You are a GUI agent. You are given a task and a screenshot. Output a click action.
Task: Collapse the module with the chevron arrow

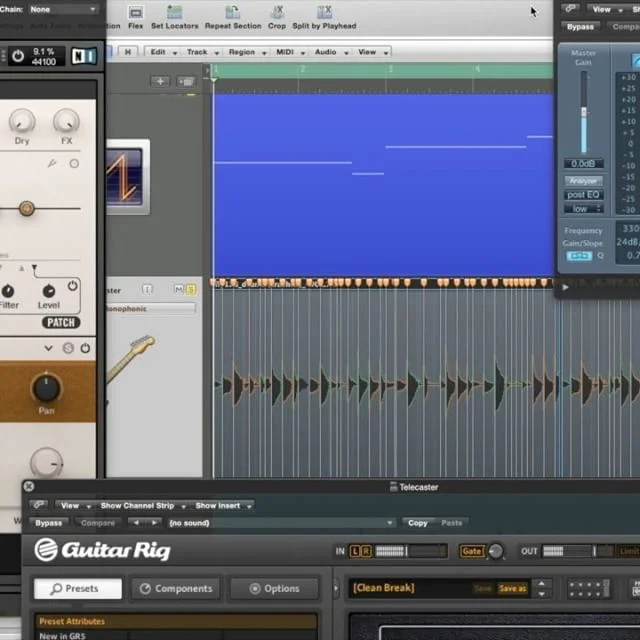pyautogui.click(x=49, y=348)
